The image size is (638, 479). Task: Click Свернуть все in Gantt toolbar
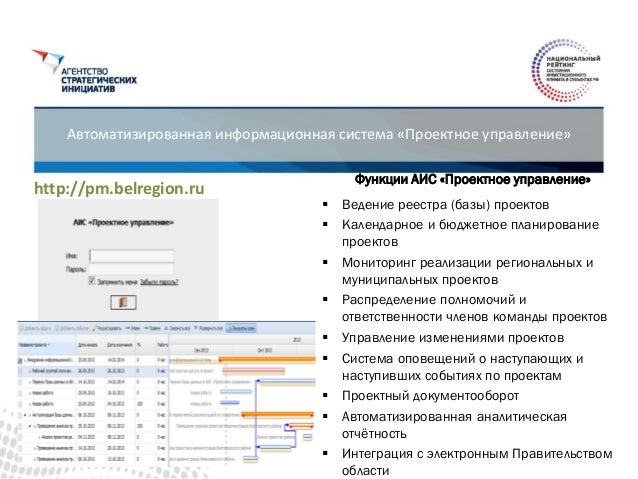click(177, 328)
